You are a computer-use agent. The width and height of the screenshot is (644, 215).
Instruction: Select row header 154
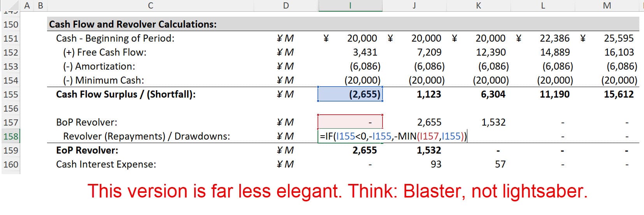pyautogui.click(x=11, y=80)
